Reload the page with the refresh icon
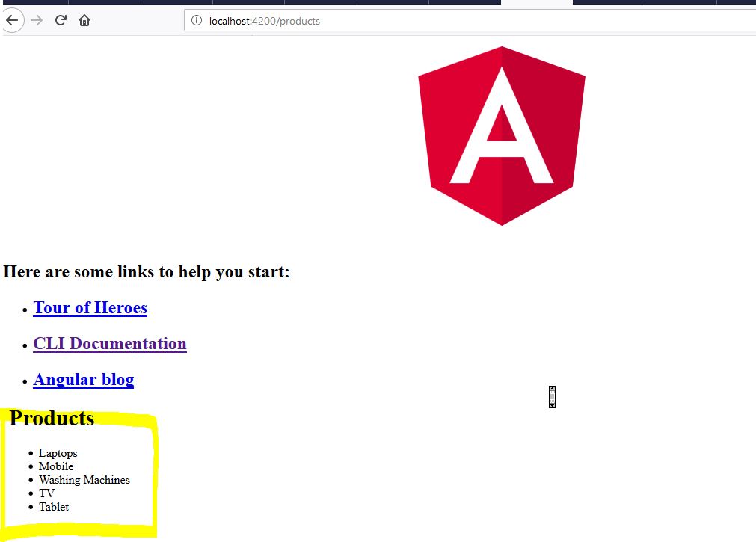Image resolution: width=756 pixels, height=542 pixels. pyautogui.click(x=61, y=20)
